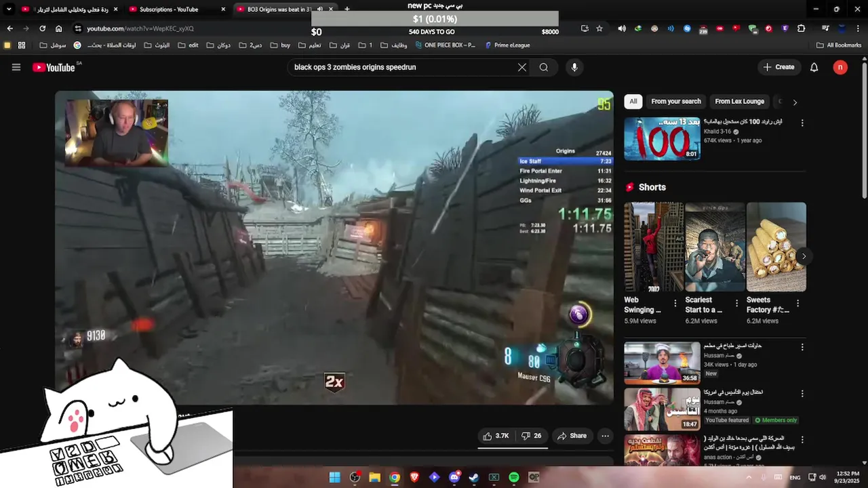Open more actions under the video
868x488 pixels.
(606, 436)
